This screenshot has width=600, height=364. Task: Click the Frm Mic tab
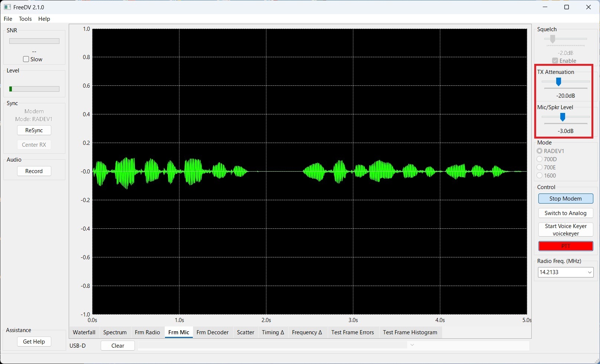pyautogui.click(x=178, y=332)
